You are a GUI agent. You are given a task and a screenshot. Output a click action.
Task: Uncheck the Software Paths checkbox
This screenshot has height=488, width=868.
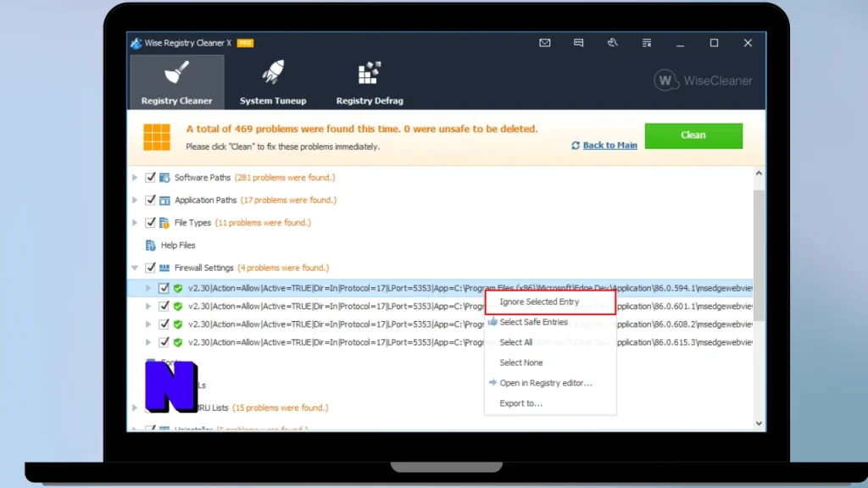[x=150, y=178]
